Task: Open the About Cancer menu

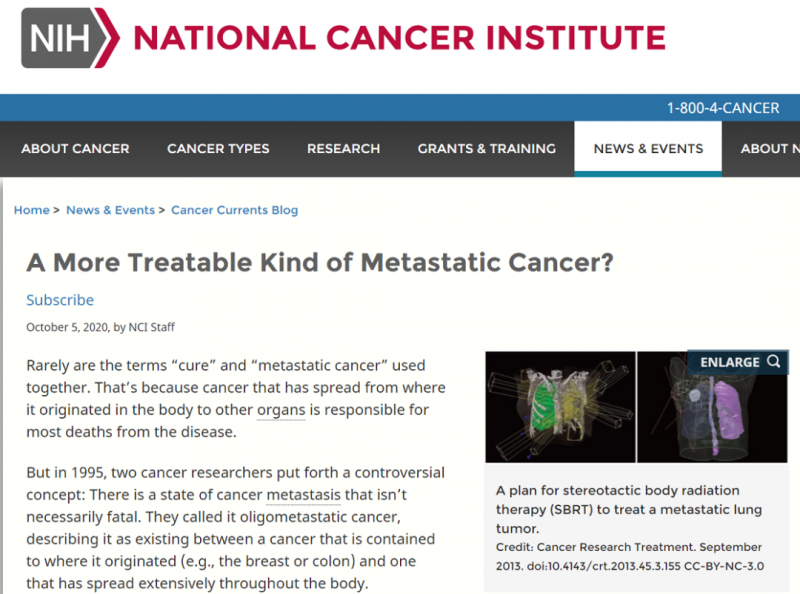Action: point(75,148)
